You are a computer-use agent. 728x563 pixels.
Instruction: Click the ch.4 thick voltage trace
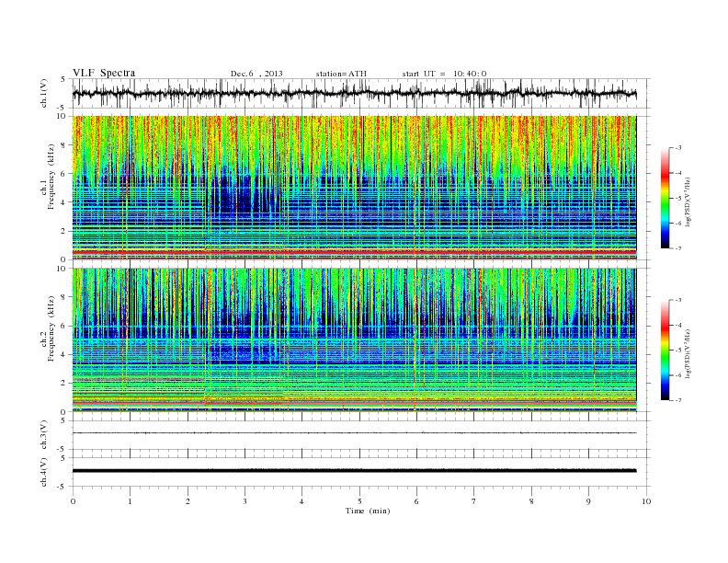354,471
